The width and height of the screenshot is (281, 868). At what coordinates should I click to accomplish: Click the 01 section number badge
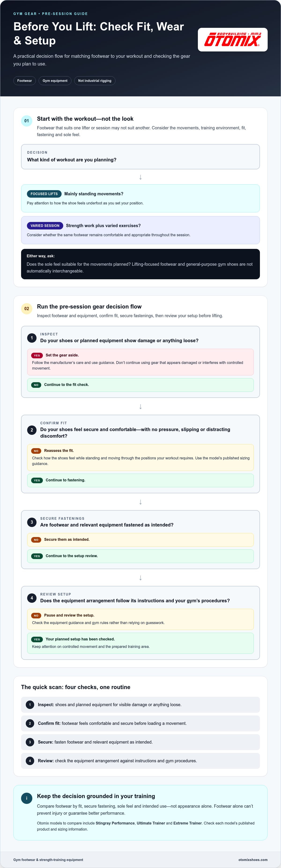click(27, 121)
